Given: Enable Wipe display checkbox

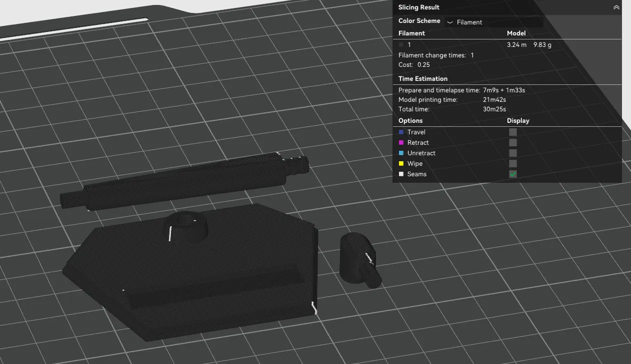Looking at the screenshot, I should pyautogui.click(x=513, y=164).
